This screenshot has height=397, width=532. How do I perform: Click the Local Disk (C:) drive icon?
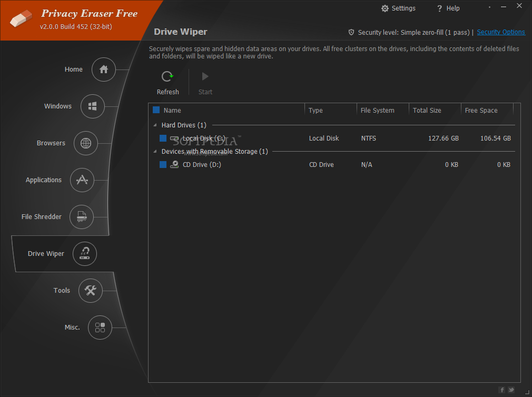point(174,138)
